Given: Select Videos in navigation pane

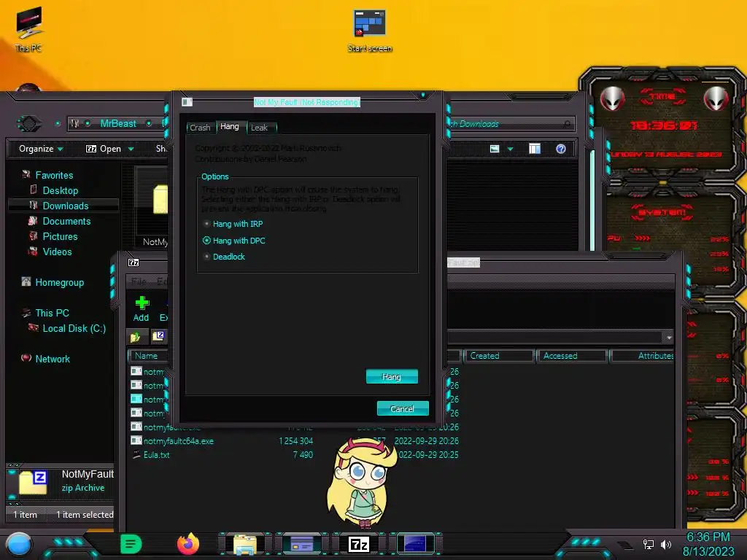Looking at the screenshot, I should [57, 252].
